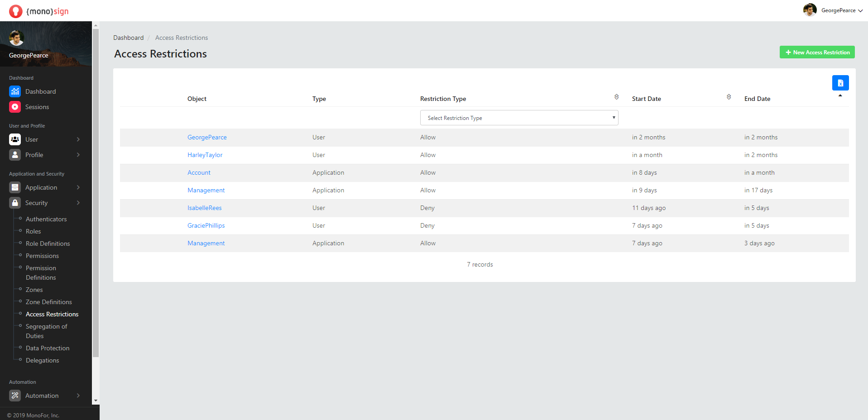Expand the Application sidebar submenu chevron
Screen dimensions: 868x420
pos(78,187)
